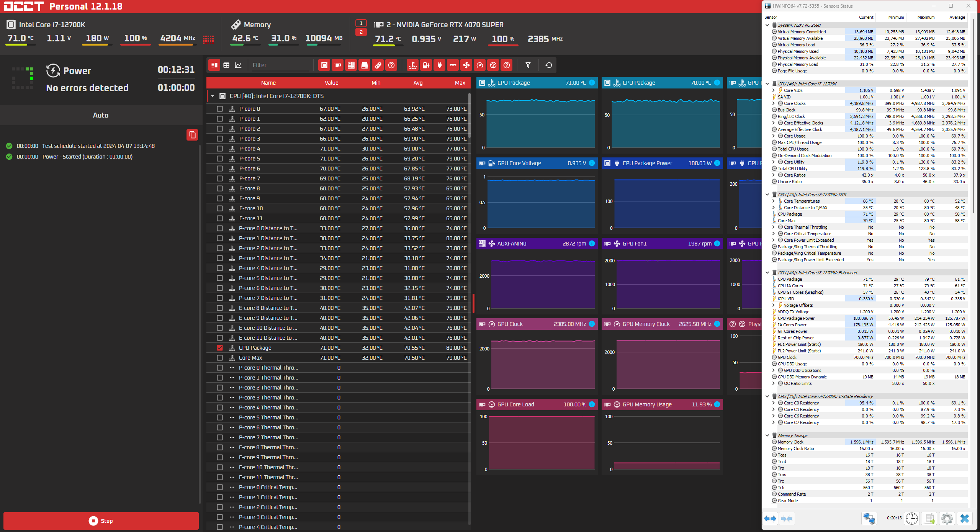980x532 pixels.
Task: Check the P-core 0 temperature checkbox
Action: coord(220,109)
